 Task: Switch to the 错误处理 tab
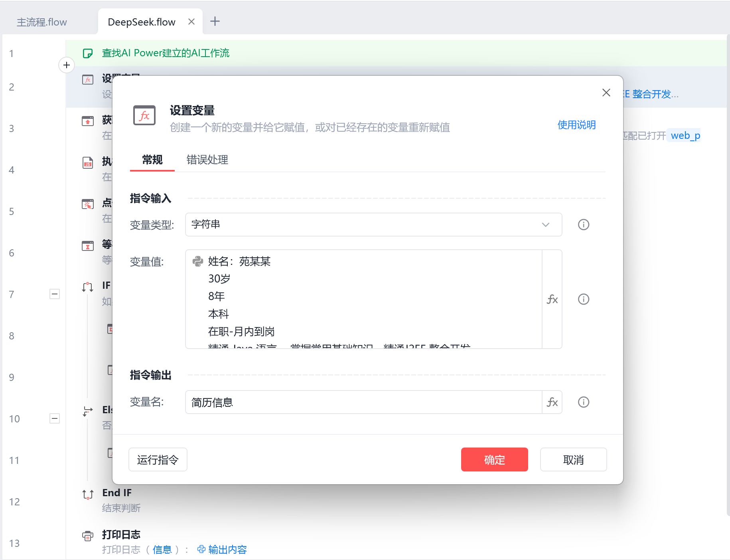tap(207, 160)
